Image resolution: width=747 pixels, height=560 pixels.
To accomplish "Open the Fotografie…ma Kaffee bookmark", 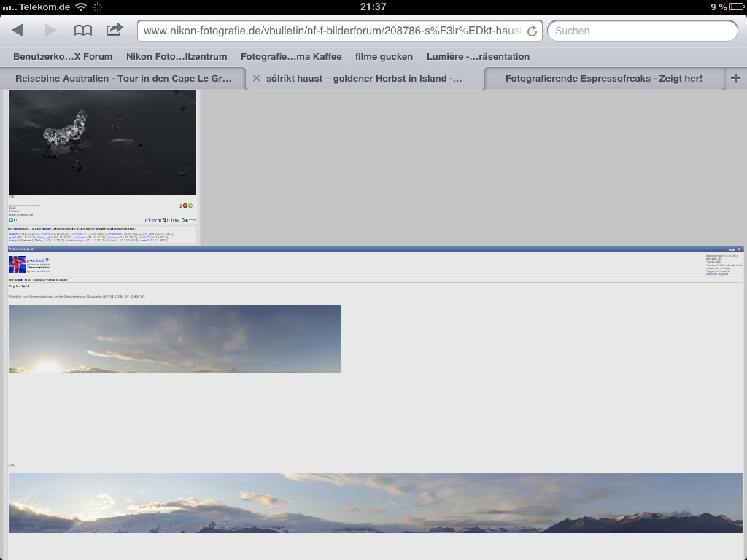I will 291,57.
